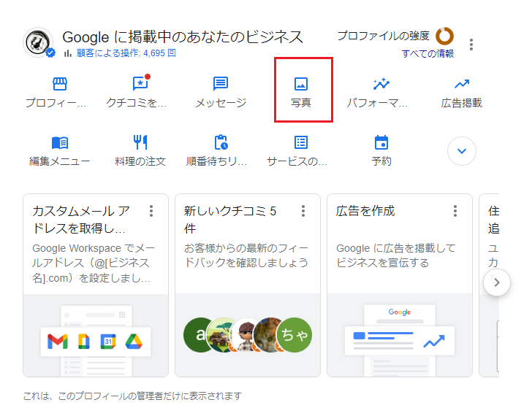Click the Google Drive icon in Workspace illustration
The image size is (532, 408).
click(x=134, y=342)
